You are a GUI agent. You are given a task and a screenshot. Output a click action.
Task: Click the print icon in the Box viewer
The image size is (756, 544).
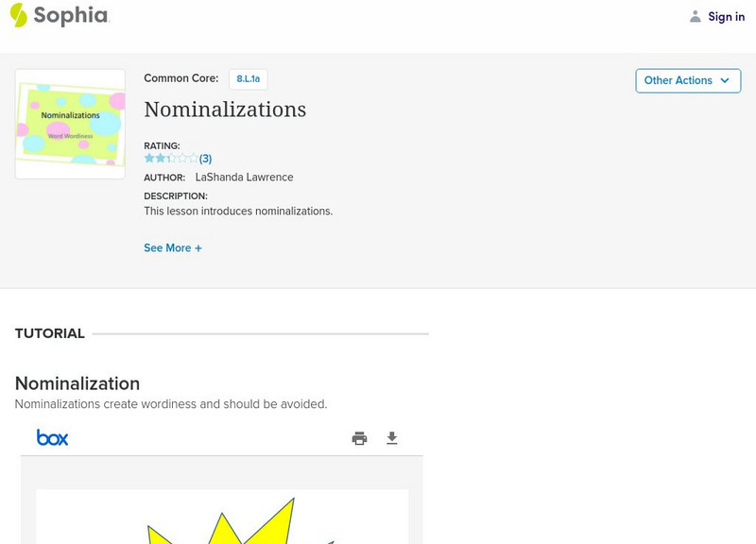(359, 438)
